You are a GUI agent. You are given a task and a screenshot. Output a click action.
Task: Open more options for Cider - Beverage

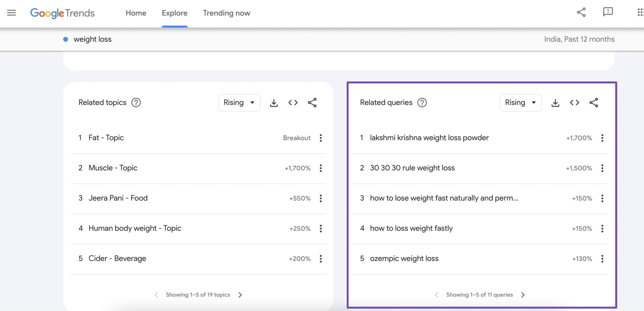(x=320, y=259)
